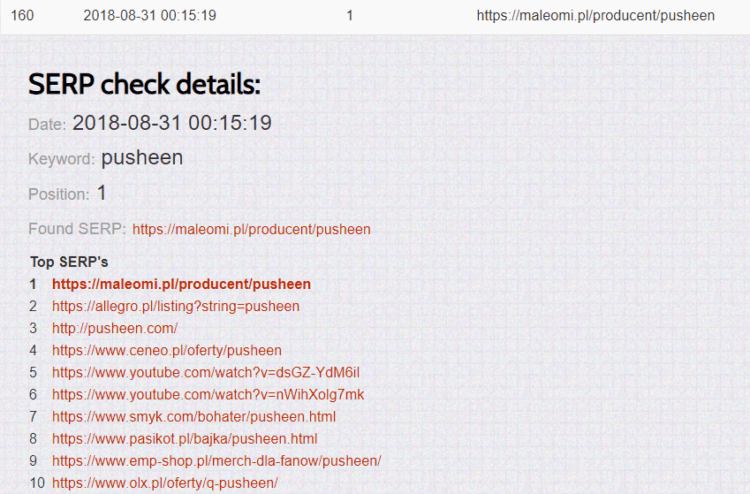The image size is (750, 494).
Task: Click the details Date value
Action: point(172,123)
